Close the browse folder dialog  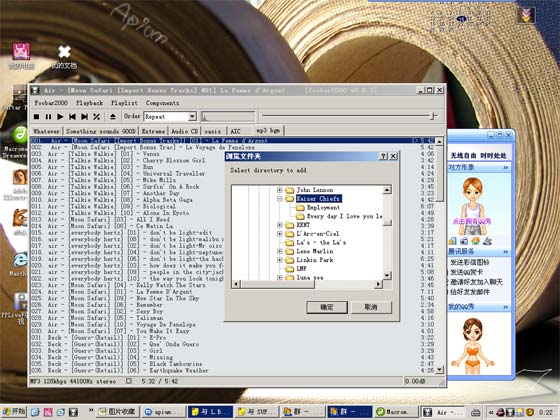click(x=393, y=156)
